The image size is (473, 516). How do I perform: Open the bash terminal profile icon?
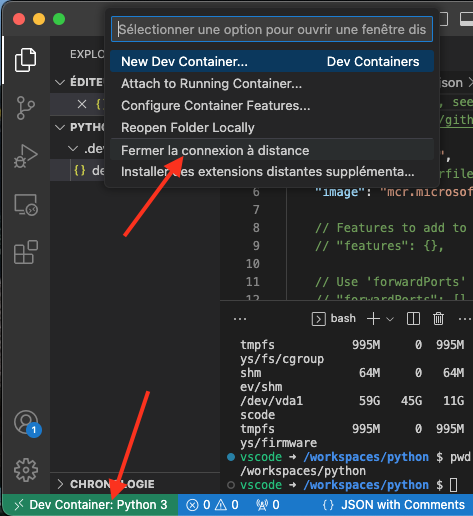click(x=319, y=319)
